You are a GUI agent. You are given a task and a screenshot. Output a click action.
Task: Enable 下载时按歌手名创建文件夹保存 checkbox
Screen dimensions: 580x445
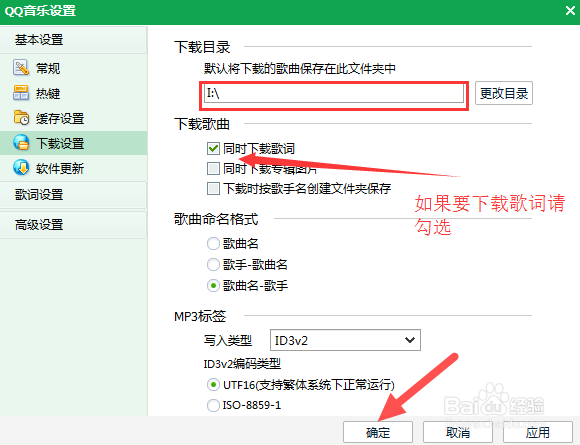213,189
